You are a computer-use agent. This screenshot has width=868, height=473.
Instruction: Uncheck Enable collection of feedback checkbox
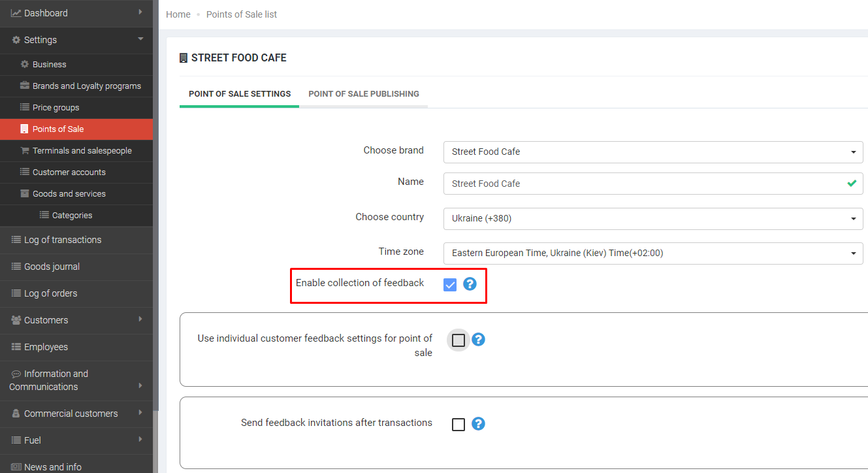(x=450, y=284)
